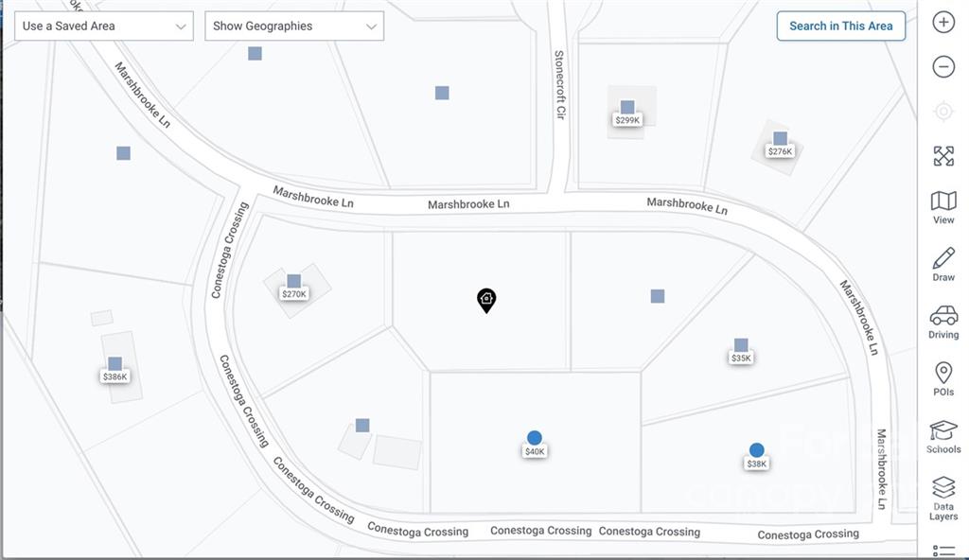
Task: Click the locate me crosshair icon
Action: [x=943, y=112]
